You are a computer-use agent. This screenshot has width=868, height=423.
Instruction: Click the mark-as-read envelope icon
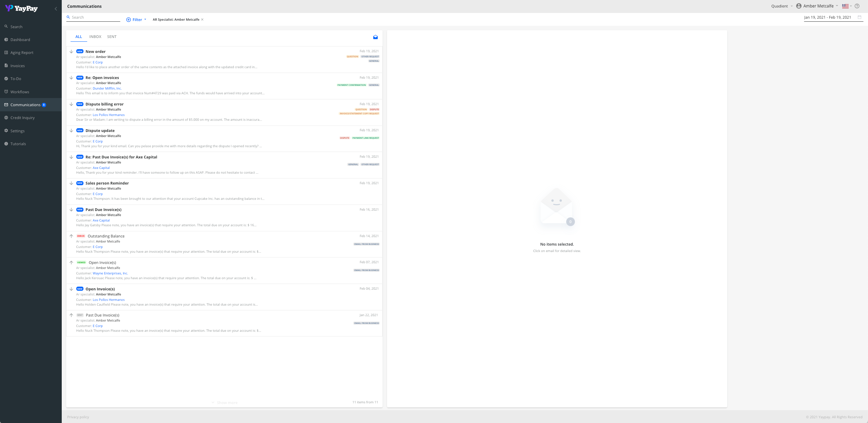(x=375, y=37)
